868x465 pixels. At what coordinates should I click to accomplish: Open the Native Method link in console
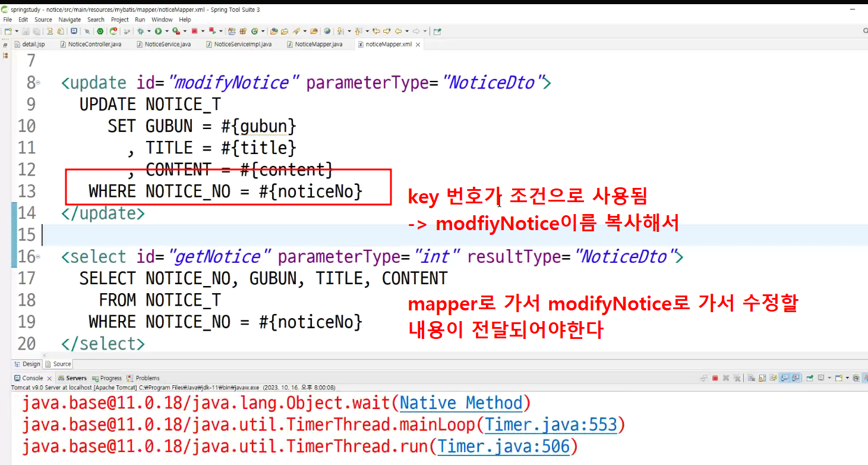[461, 403]
